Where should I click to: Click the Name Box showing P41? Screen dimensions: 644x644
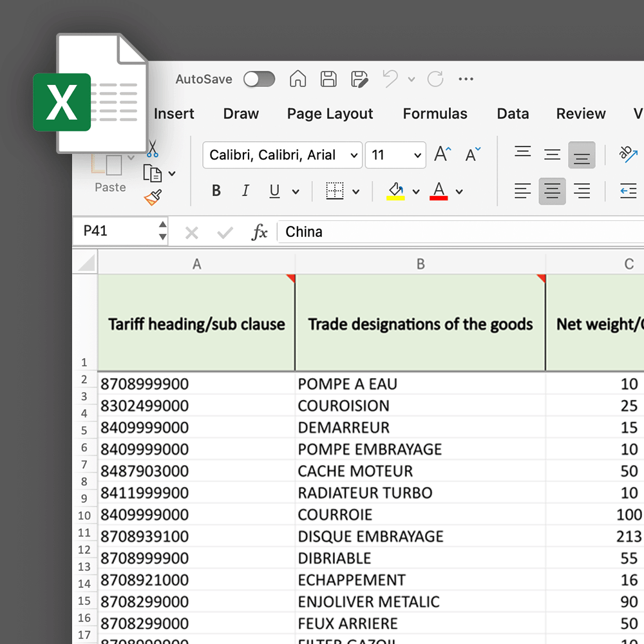[x=115, y=231]
